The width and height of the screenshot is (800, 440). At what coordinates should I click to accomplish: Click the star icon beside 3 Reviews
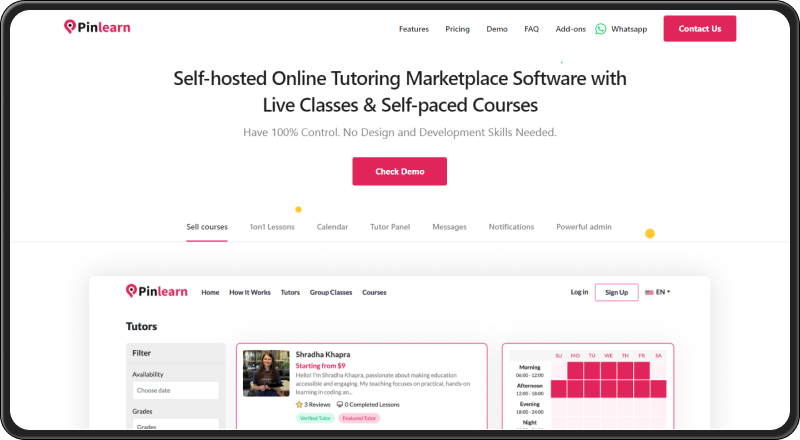click(300, 404)
